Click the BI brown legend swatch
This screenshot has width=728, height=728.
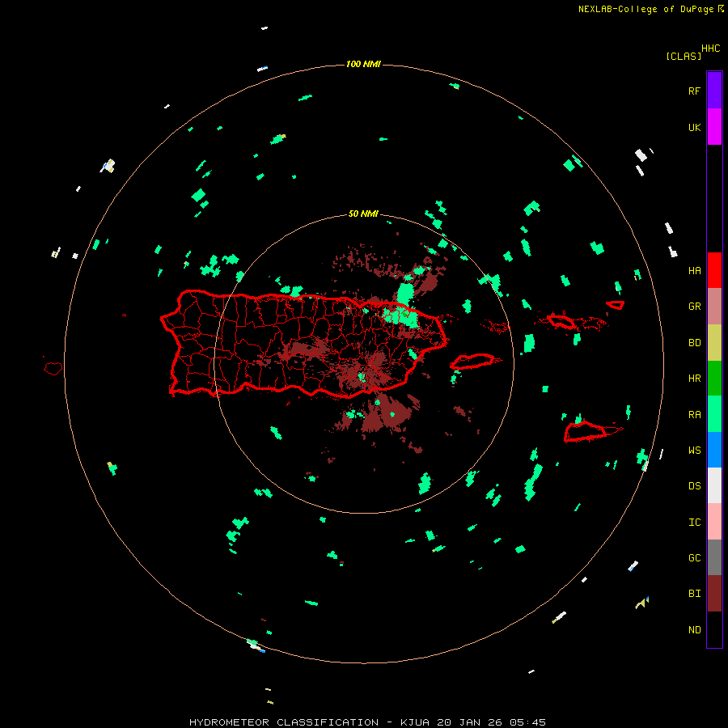pos(714,594)
